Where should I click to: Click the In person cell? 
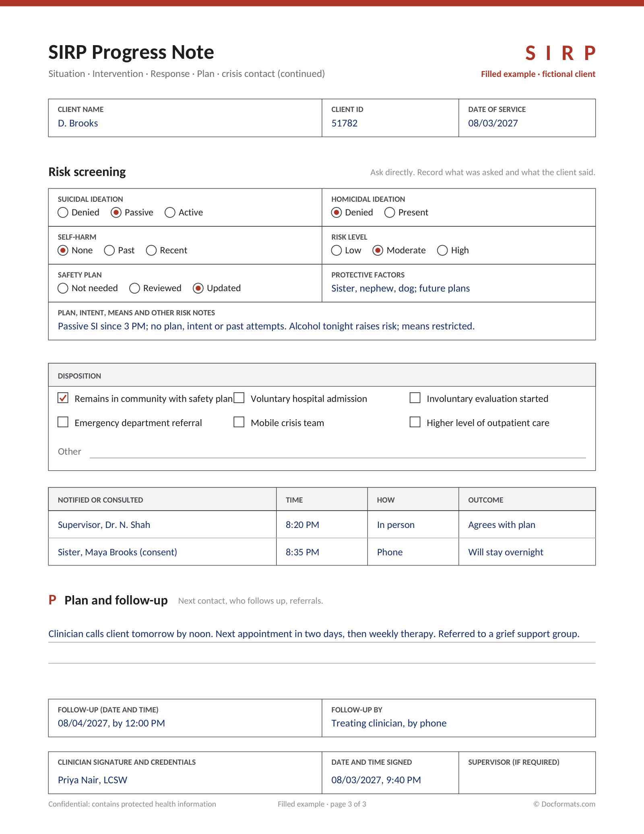point(413,525)
